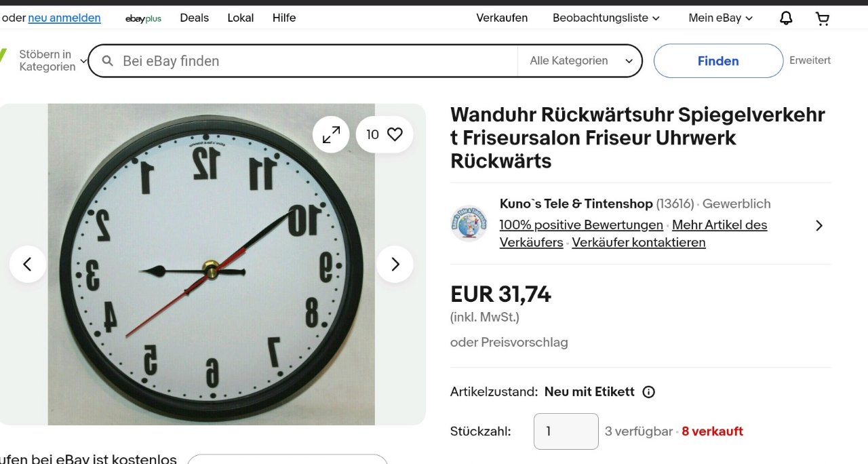Open the notifications bell icon
This screenshot has width=868, height=464.
point(786,18)
